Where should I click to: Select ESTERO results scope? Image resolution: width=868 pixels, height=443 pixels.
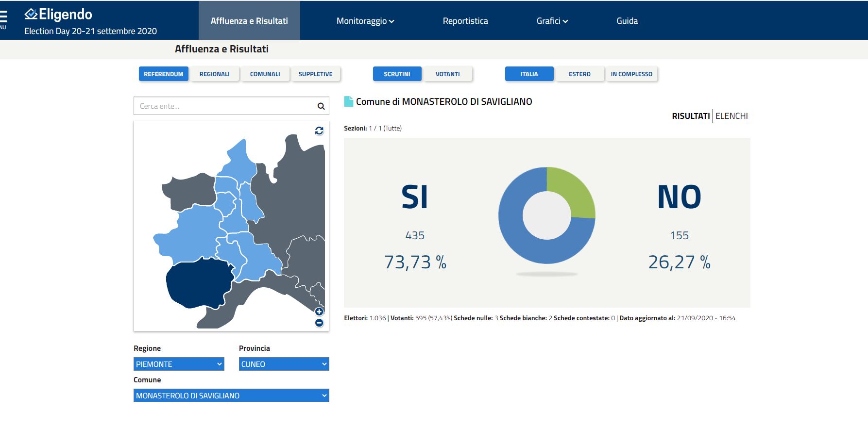[x=579, y=74]
